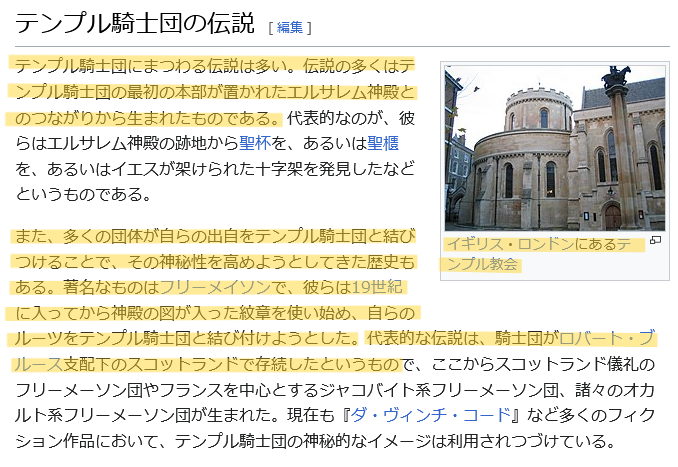The width and height of the screenshot is (678, 467).
Task: Click the Temple Church photo thumbnail
Action: [x=555, y=148]
